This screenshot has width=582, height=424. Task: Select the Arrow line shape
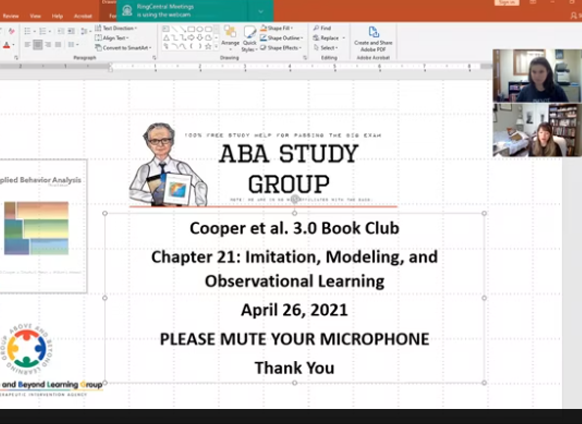coord(183,29)
